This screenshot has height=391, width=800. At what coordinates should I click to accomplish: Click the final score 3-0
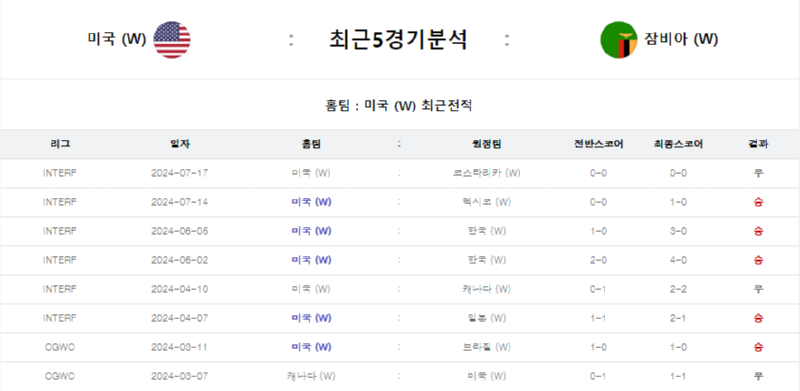pyautogui.click(x=678, y=231)
